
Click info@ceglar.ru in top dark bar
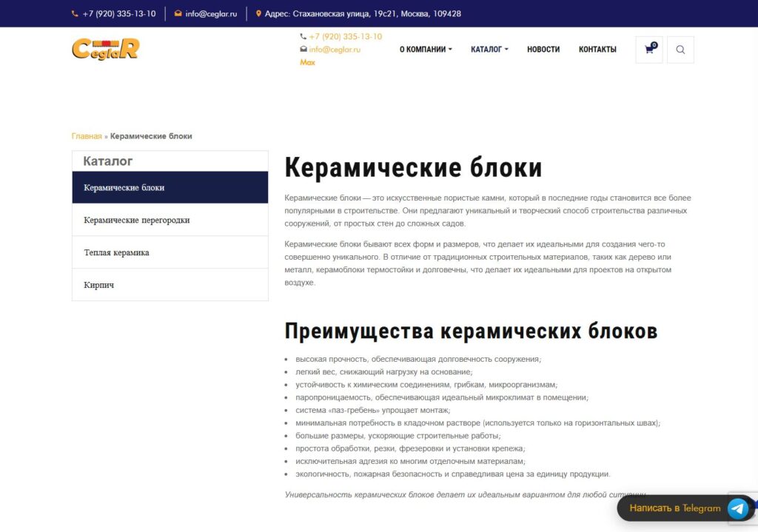click(211, 13)
